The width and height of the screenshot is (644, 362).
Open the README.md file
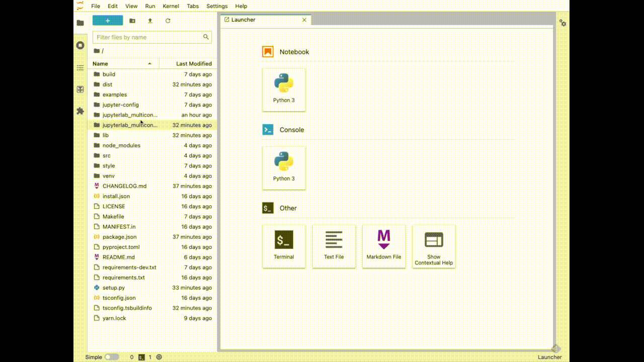[x=118, y=257]
